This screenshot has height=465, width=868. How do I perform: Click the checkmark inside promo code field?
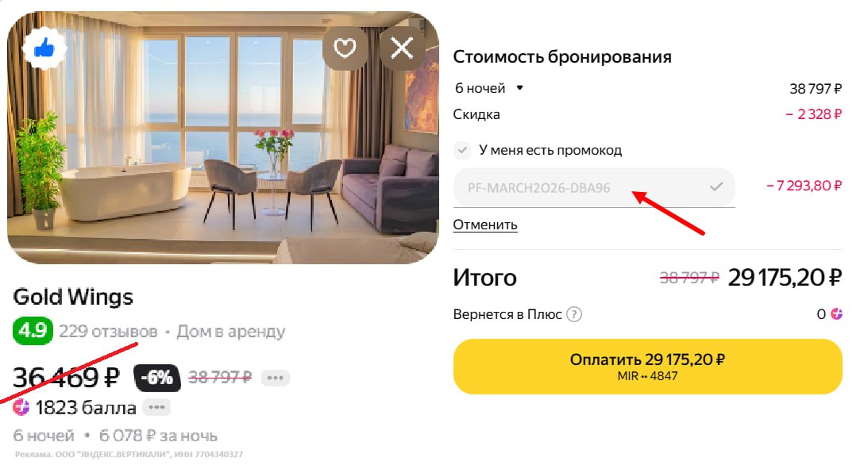point(716,186)
